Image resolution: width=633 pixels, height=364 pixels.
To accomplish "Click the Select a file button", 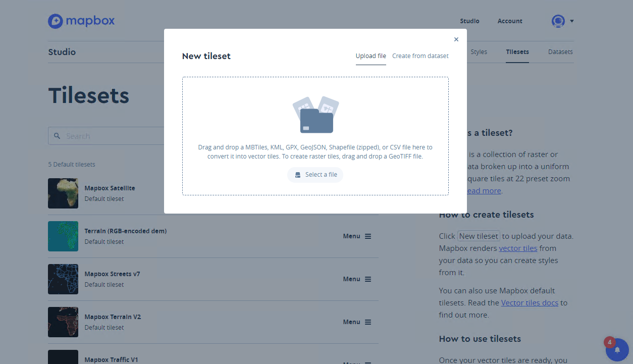I will point(315,175).
